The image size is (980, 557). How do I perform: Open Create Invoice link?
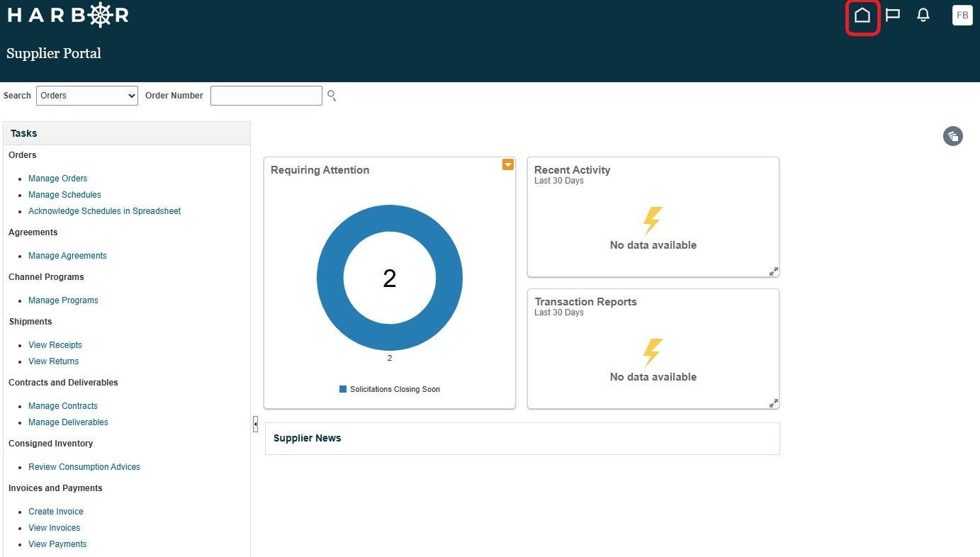pos(56,512)
